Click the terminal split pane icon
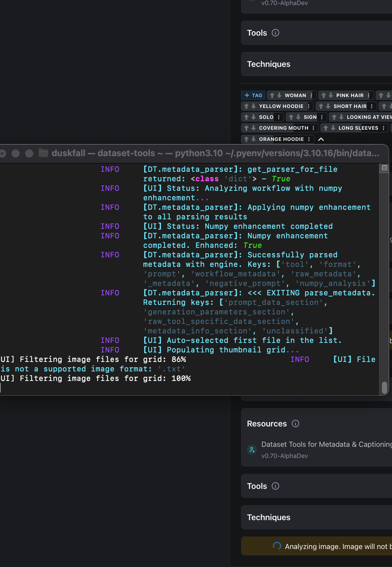This screenshot has height=567, width=392. pos(384,168)
